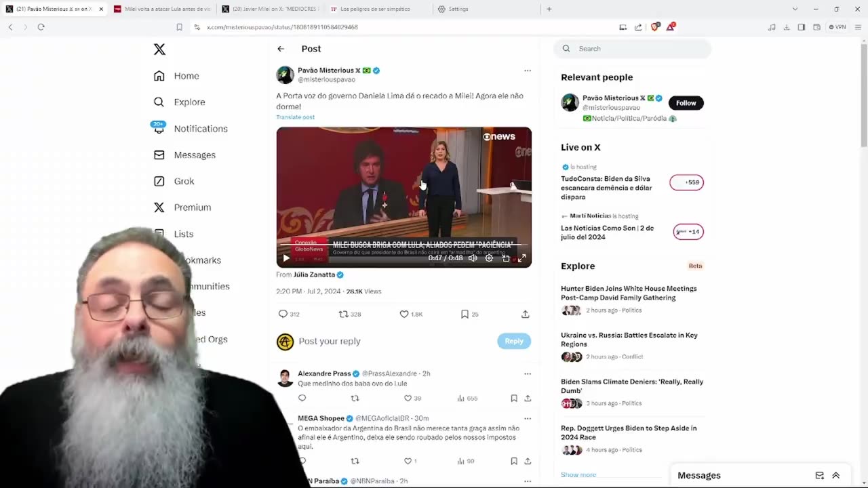
Task: Like the main post with 1.8K likes
Action: pos(411,314)
